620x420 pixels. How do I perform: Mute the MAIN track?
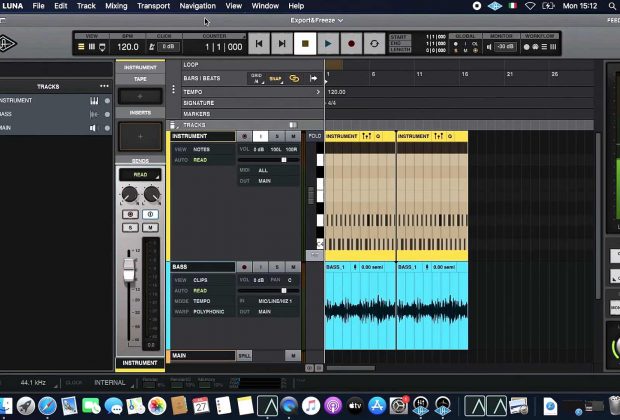click(293, 356)
